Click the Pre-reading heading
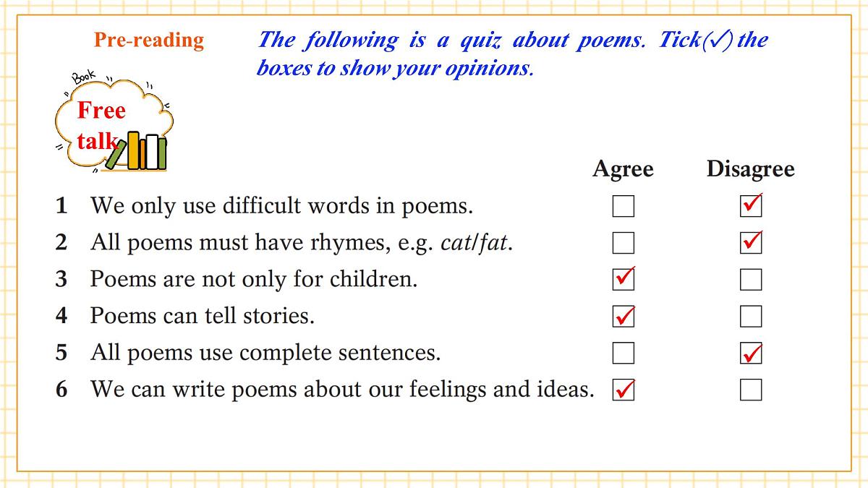The image size is (868, 488). [x=149, y=40]
